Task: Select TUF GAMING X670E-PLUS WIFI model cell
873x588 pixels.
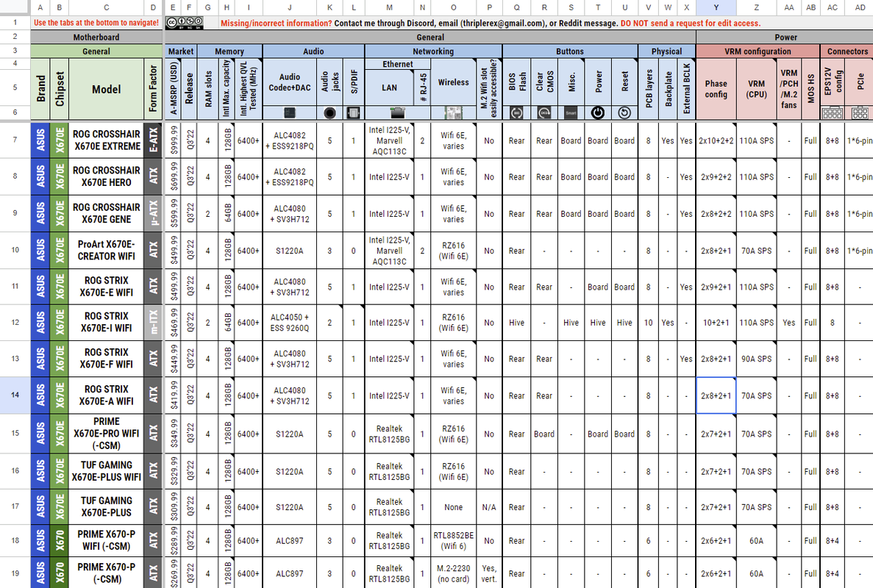Action: [x=107, y=470]
